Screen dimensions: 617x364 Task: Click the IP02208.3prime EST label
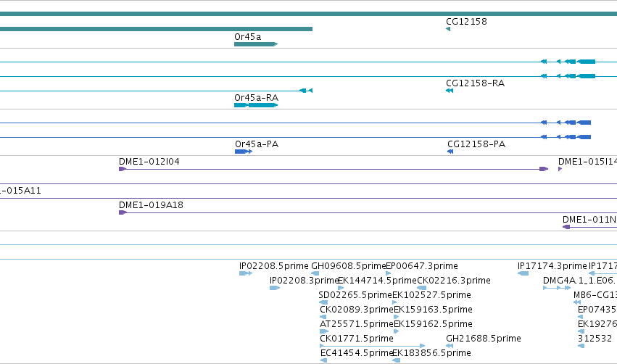[305, 281]
